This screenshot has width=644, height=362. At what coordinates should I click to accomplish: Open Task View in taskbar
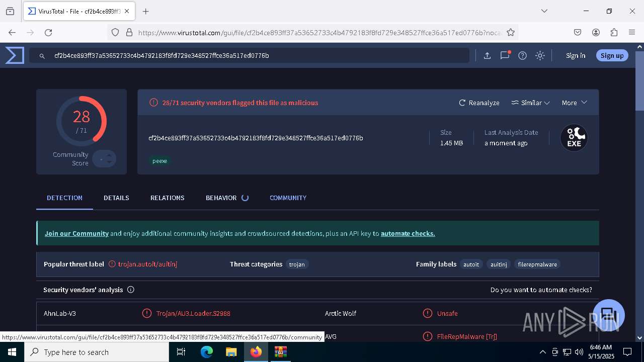182,352
